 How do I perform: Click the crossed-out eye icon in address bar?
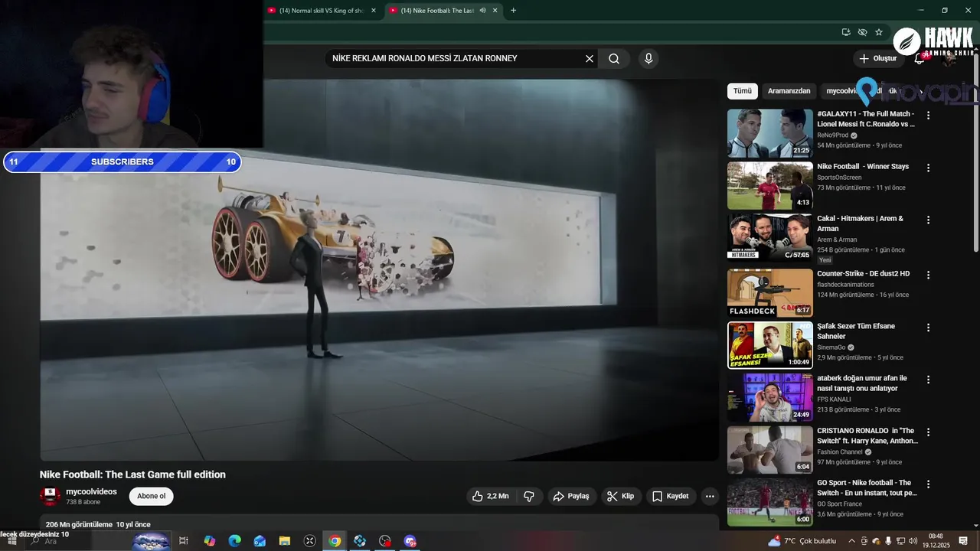point(863,32)
